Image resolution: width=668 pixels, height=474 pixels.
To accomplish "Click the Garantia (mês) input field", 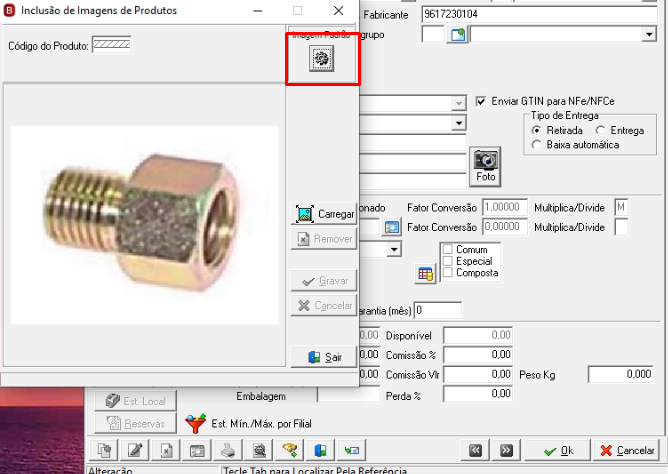I will 438,310.
